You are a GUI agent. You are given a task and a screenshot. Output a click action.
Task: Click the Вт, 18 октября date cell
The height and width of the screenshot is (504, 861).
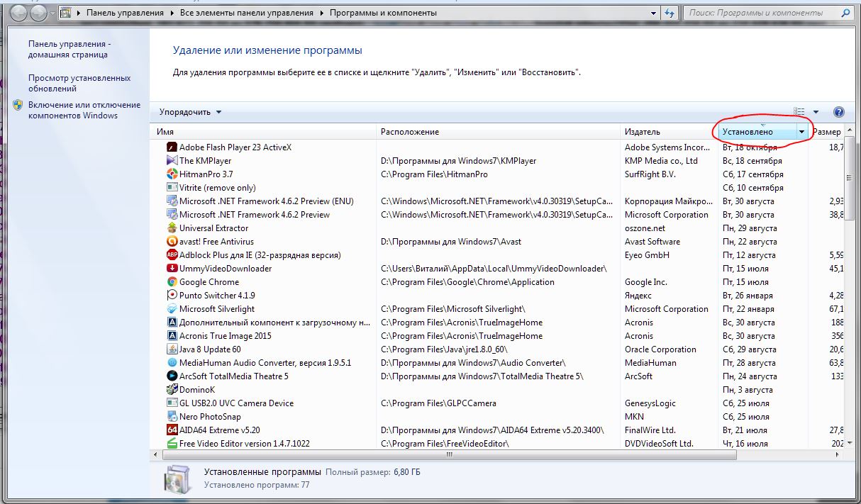point(749,147)
